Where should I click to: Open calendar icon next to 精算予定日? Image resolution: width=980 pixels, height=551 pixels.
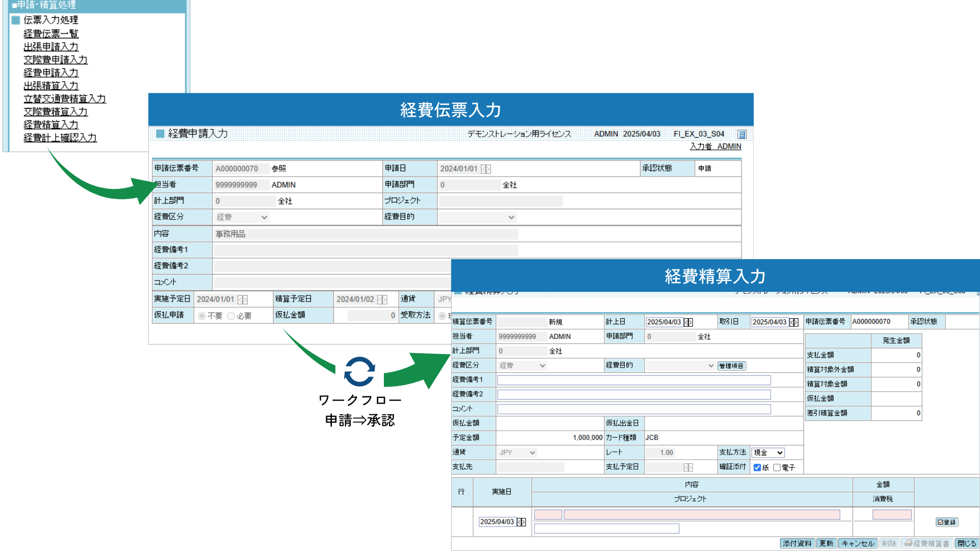(382, 299)
